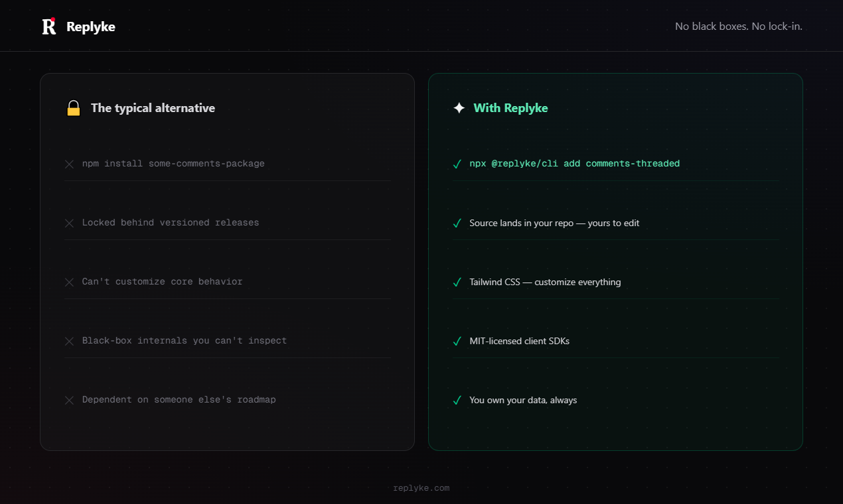Click the checkmark beside You own your data
843x504 pixels.
pos(457,400)
